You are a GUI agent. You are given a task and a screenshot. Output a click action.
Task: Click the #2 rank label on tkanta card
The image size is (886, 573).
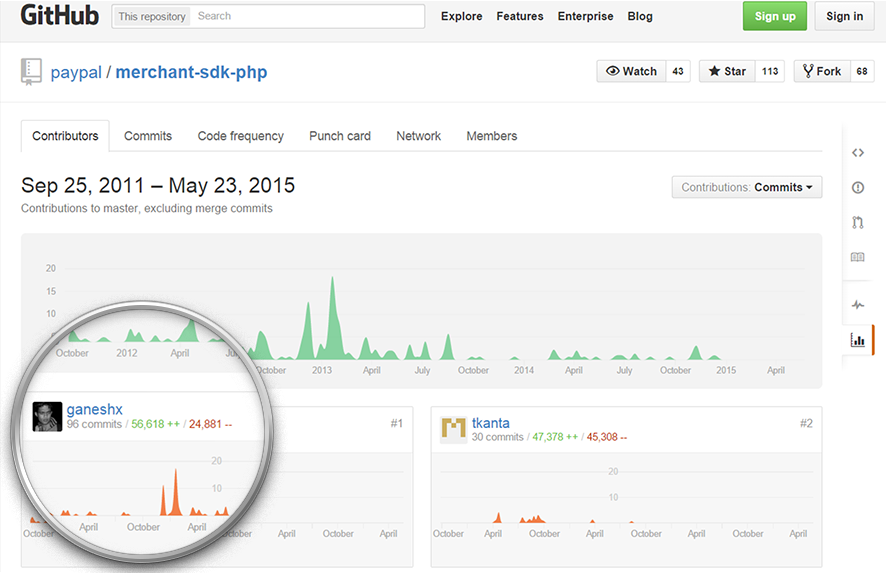tap(806, 423)
